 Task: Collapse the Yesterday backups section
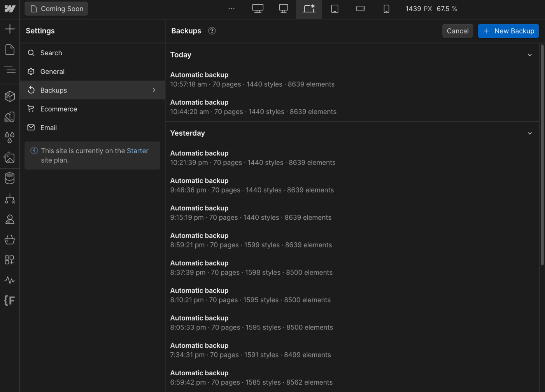coord(529,133)
